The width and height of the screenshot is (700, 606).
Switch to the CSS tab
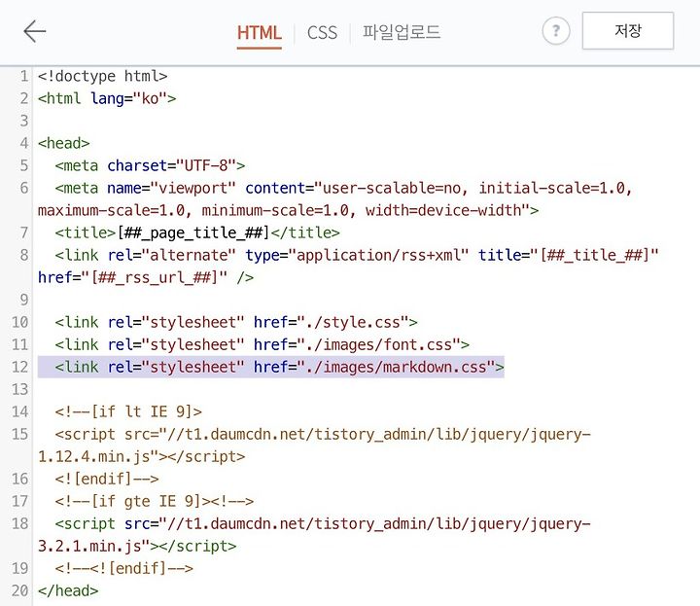322,33
